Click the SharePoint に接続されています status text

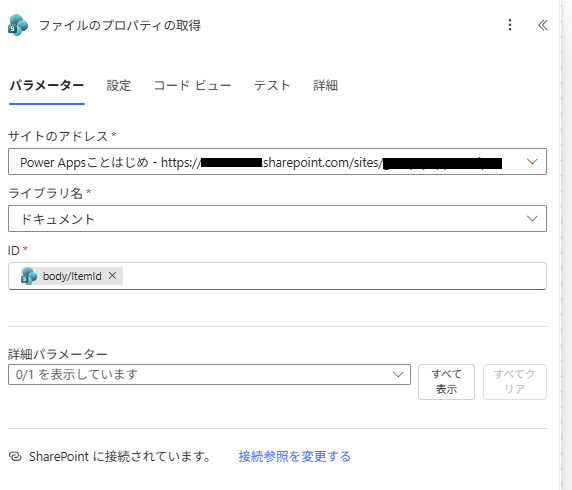coord(120,456)
